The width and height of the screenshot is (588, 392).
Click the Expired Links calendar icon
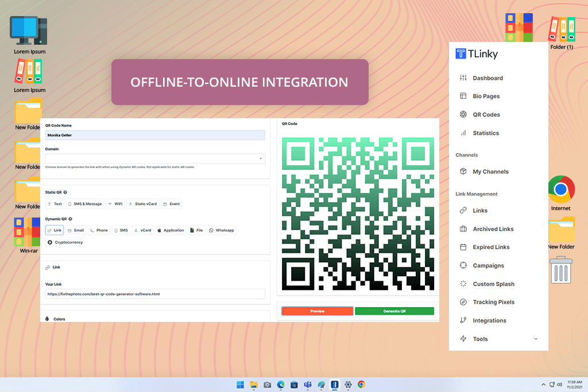pos(463,247)
